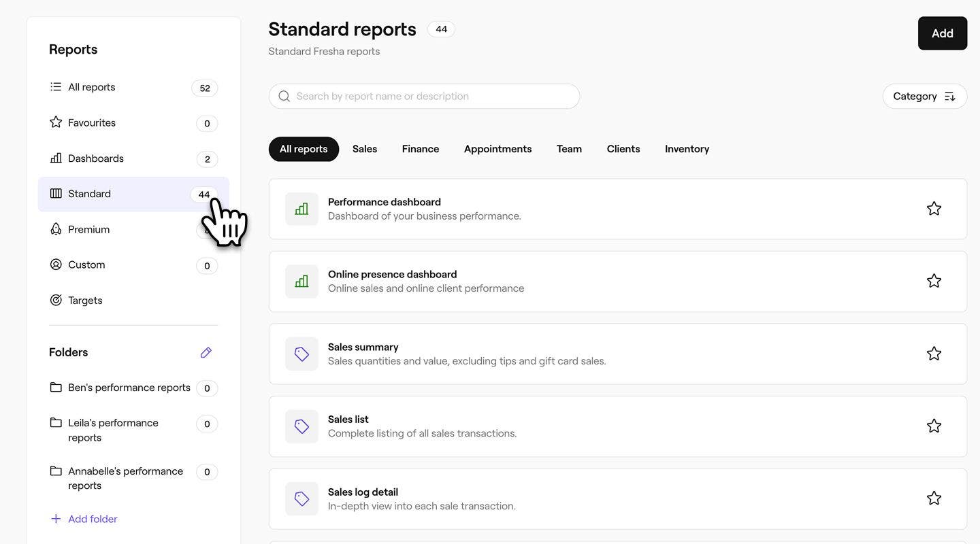
Task: Open the Sales log detail report title
Action: pyautogui.click(x=363, y=492)
